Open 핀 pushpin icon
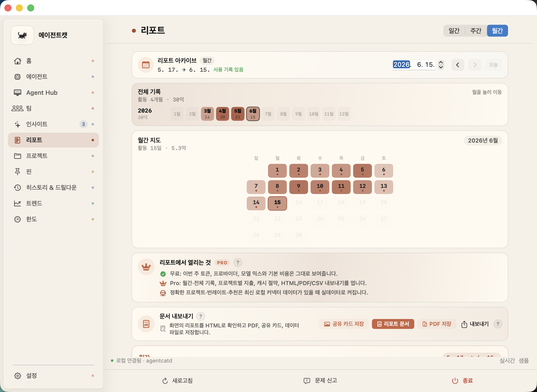This screenshot has width=537, height=392. [x=18, y=172]
